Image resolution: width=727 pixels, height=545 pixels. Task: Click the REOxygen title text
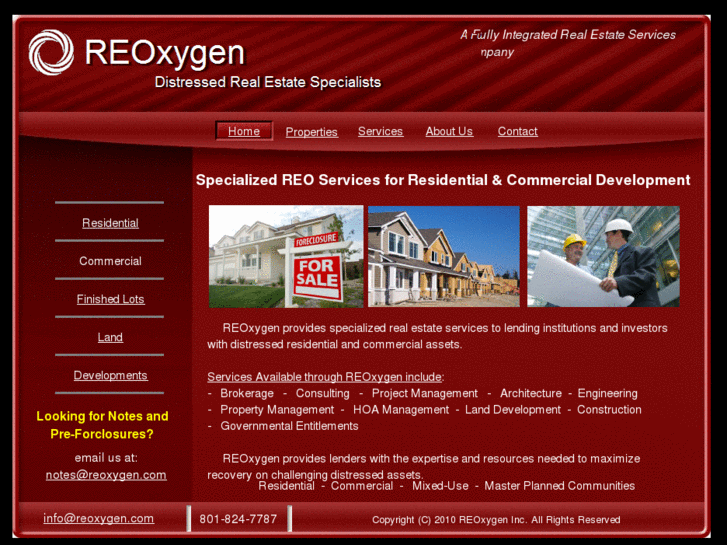pos(165,53)
